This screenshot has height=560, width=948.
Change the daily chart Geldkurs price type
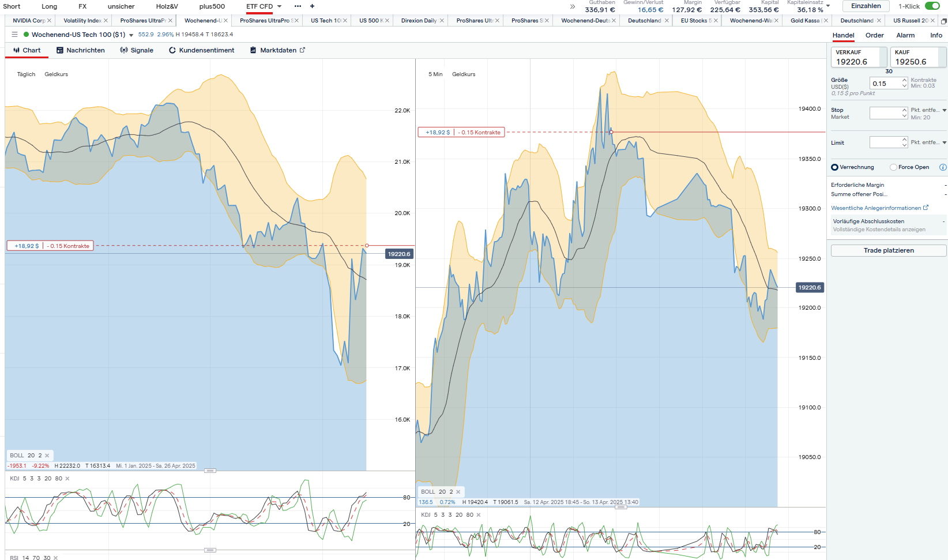(x=56, y=74)
